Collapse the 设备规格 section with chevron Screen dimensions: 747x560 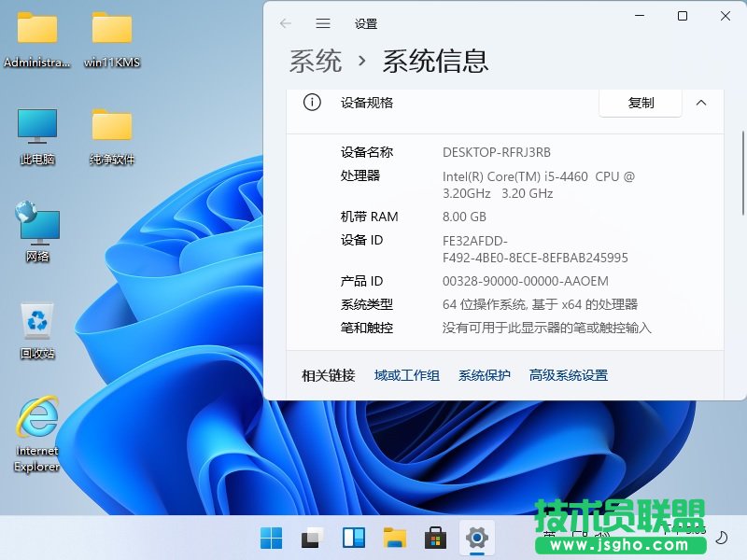[x=701, y=103]
